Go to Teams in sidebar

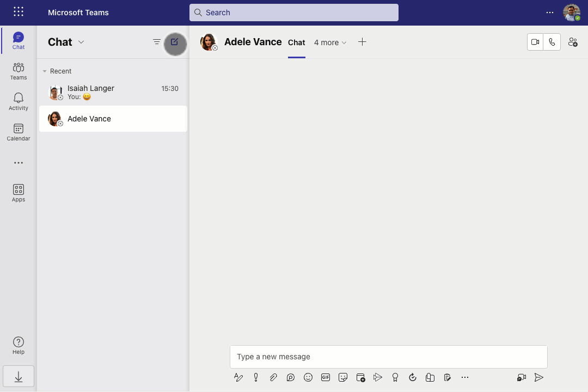(x=19, y=71)
